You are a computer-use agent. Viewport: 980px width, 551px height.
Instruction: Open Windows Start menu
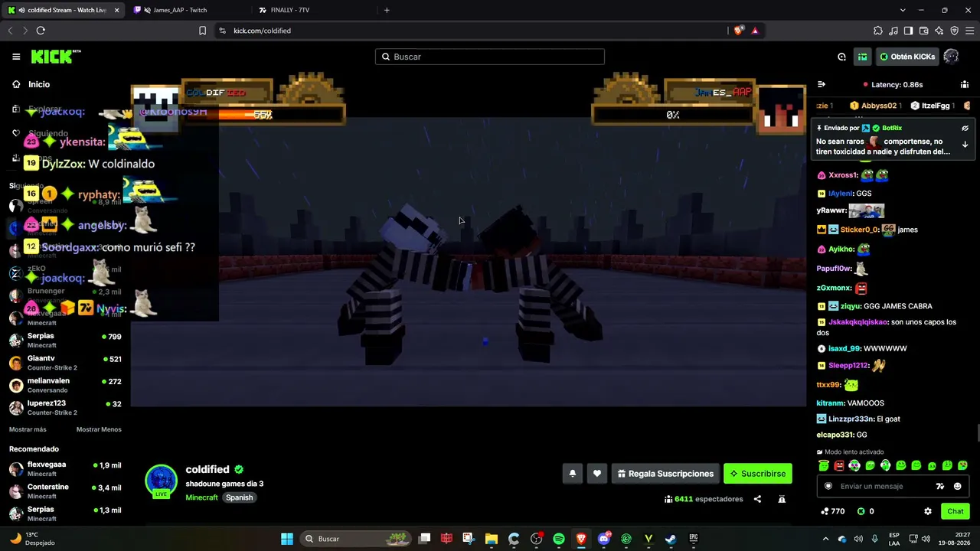[287, 539]
